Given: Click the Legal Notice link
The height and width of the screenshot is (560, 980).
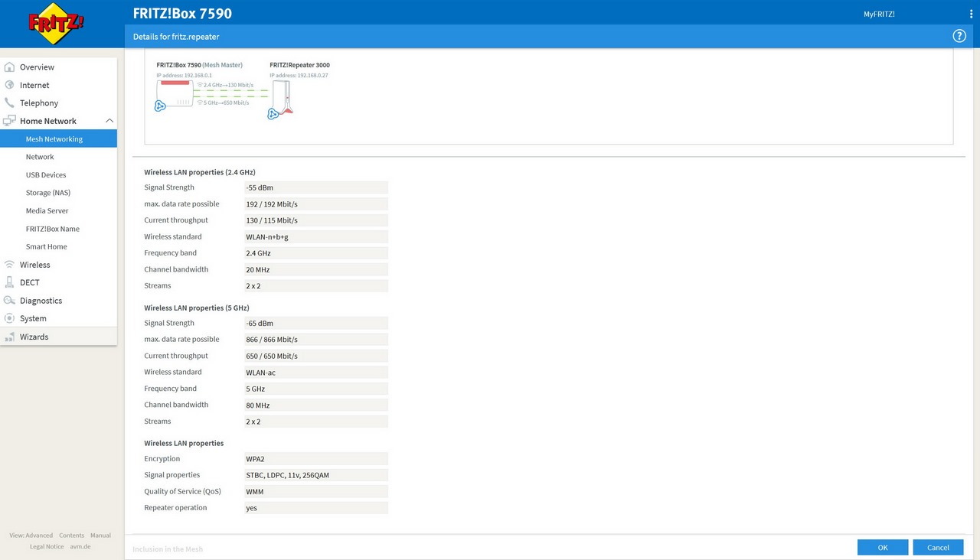Looking at the screenshot, I should 47,547.
